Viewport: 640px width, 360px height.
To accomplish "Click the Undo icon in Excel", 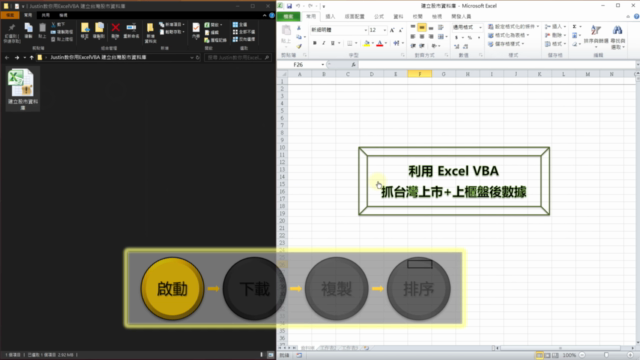I will click(298, 6).
